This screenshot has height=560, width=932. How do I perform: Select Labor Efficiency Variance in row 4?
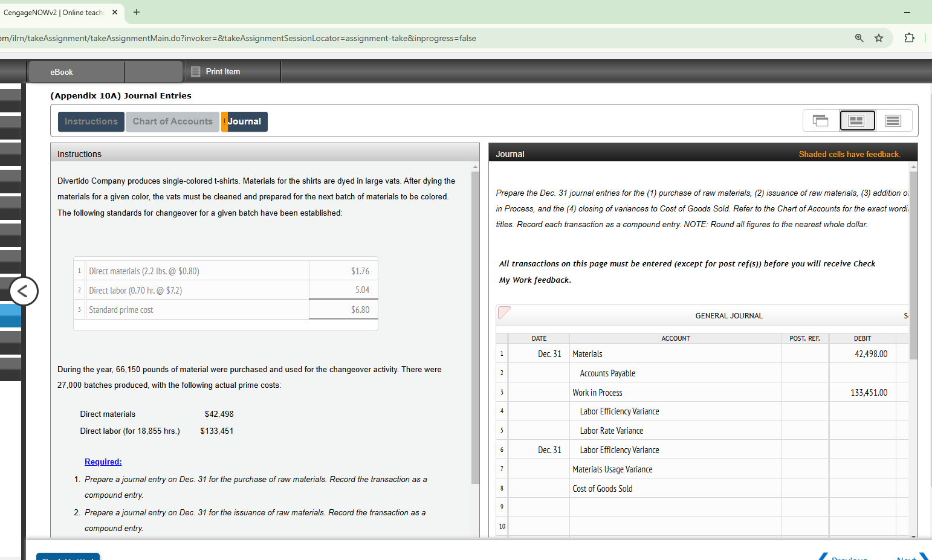pos(676,411)
